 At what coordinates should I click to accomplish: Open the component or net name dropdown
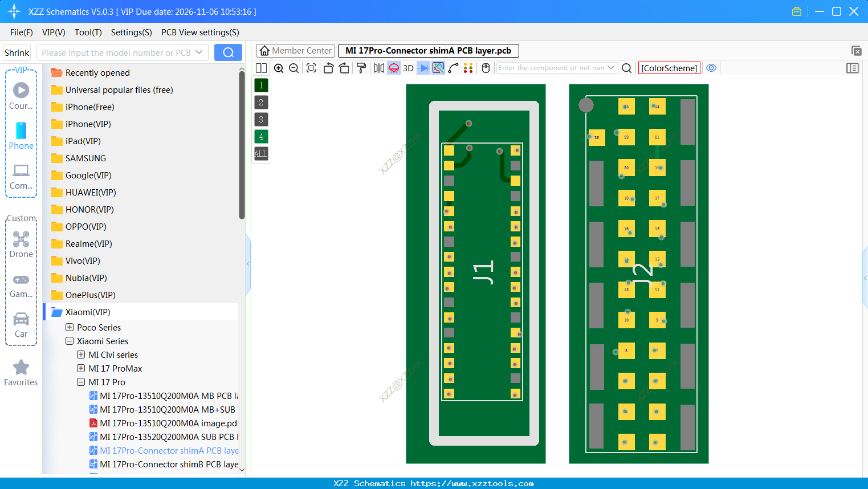(611, 68)
